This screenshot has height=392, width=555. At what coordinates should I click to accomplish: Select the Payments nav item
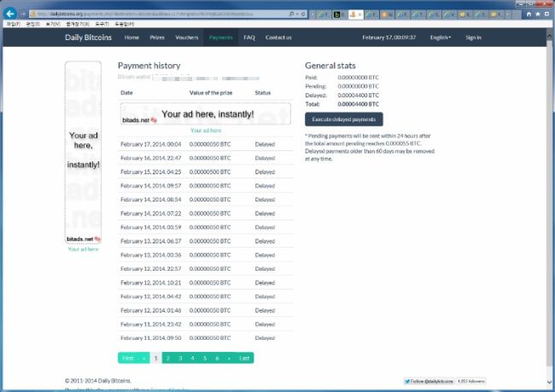pyautogui.click(x=221, y=38)
